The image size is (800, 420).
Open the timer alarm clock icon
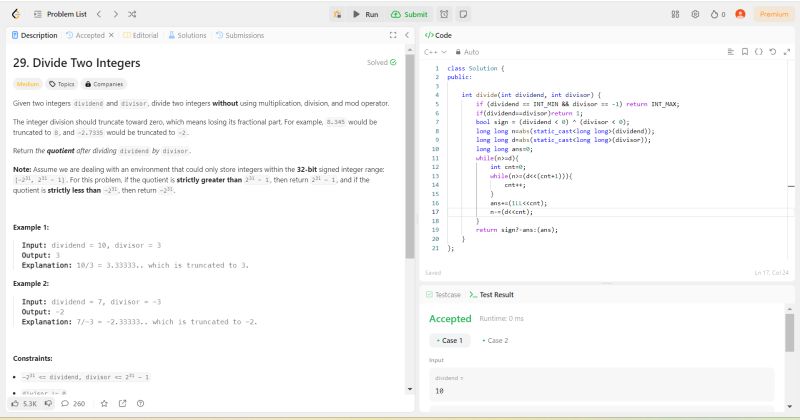point(444,14)
